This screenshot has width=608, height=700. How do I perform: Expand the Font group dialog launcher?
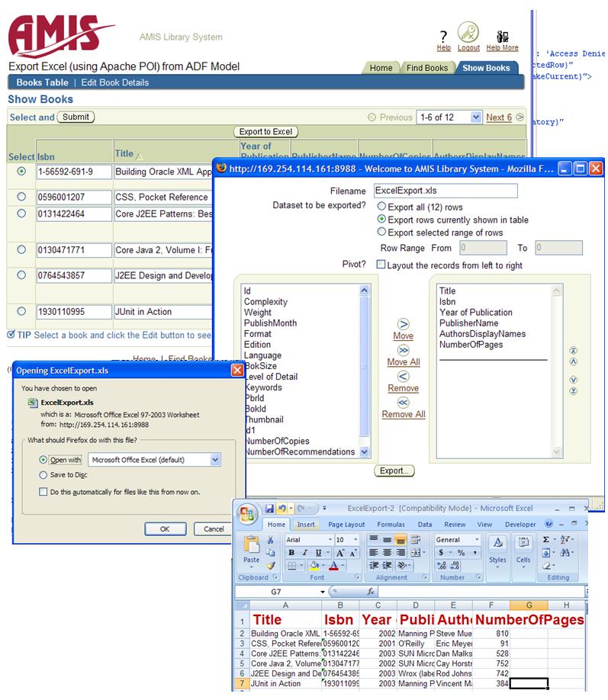[357, 576]
